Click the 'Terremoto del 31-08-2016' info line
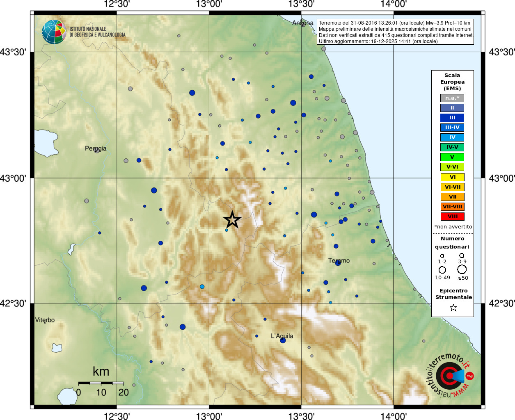The height and width of the screenshot is (420, 515). tap(394, 23)
